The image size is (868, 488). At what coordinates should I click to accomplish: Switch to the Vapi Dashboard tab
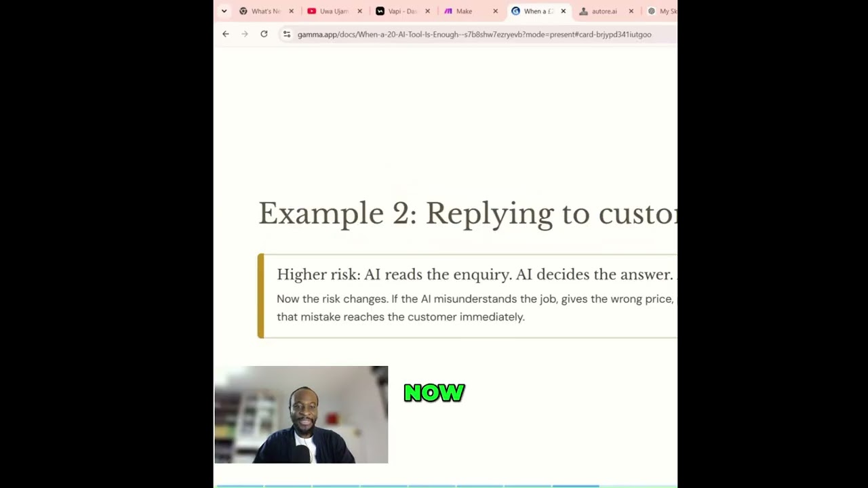[401, 11]
